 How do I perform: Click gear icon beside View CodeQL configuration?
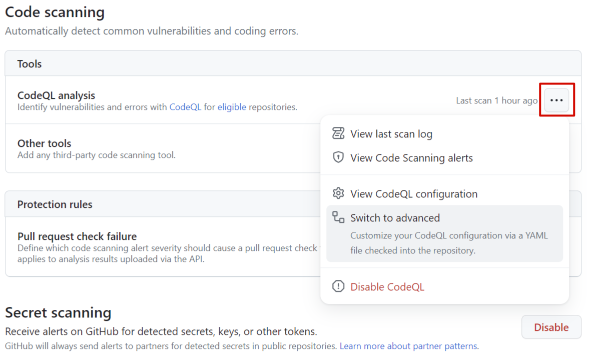coord(339,193)
